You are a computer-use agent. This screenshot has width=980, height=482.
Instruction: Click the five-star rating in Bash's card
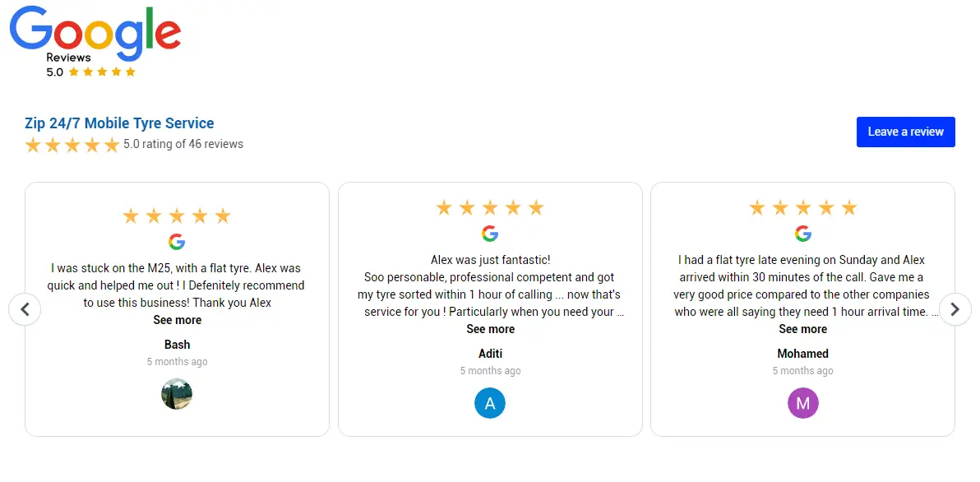point(177,216)
